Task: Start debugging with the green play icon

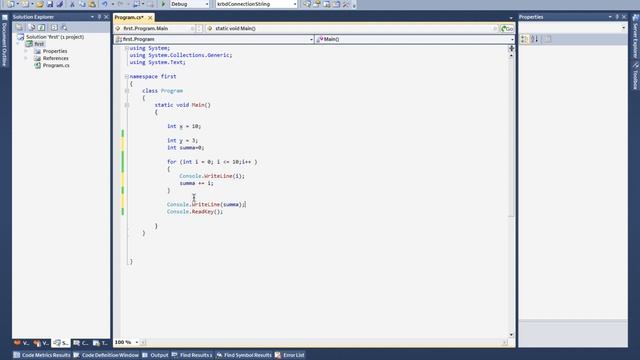Action: pyautogui.click(x=163, y=4)
